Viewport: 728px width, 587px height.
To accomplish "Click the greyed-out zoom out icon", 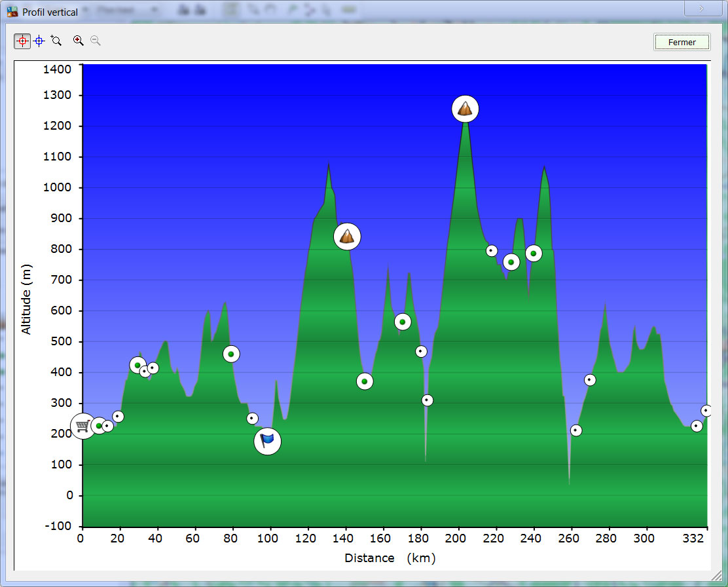I will [96, 41].
